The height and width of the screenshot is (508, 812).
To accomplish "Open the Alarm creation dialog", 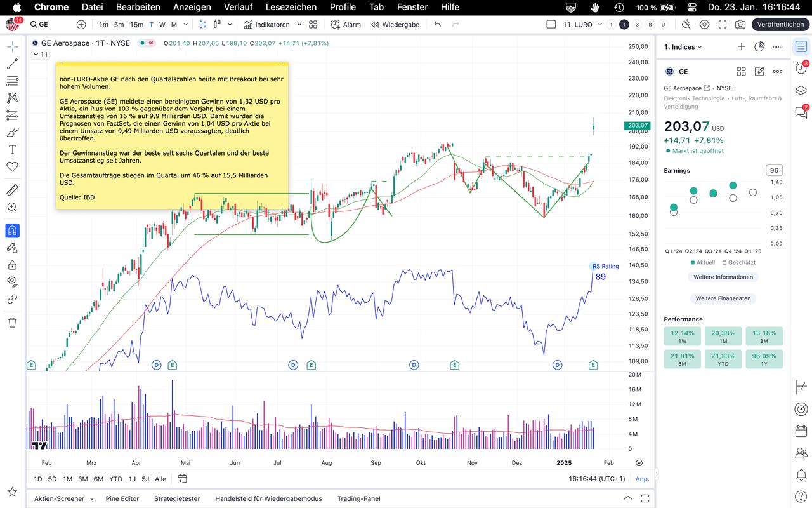I will pyautogui.click(x=346, y=24).
